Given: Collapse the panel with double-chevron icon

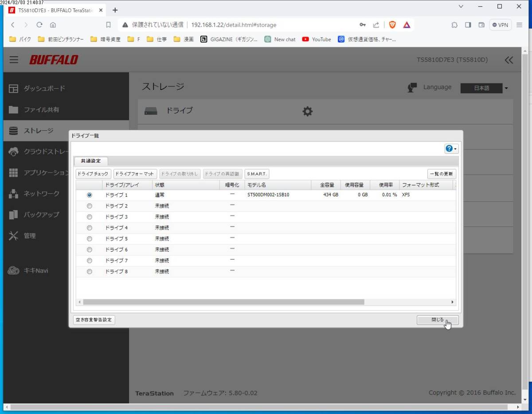Looking at the screenshot, I should (x=509, y=60).
